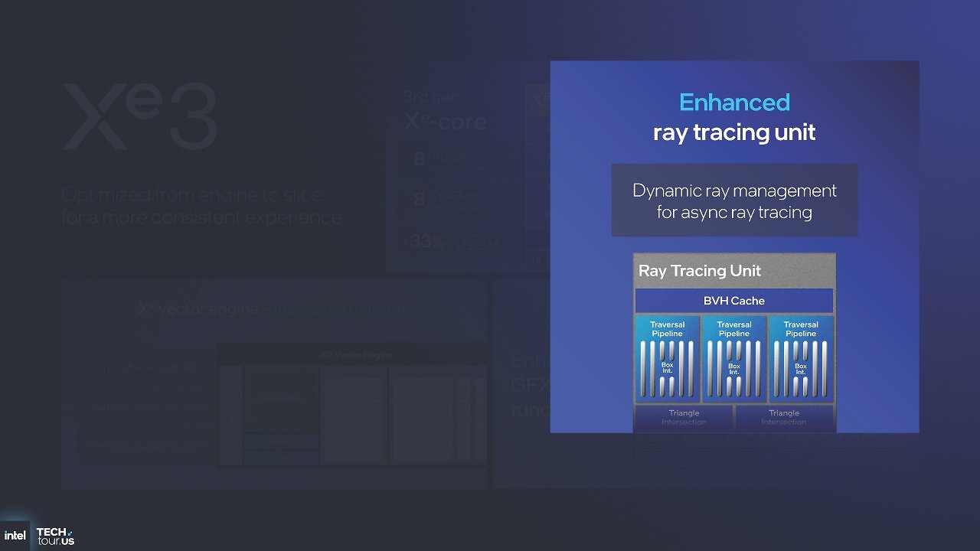Select the right Triangle Intersection block
980x551 pixels.
784,418
